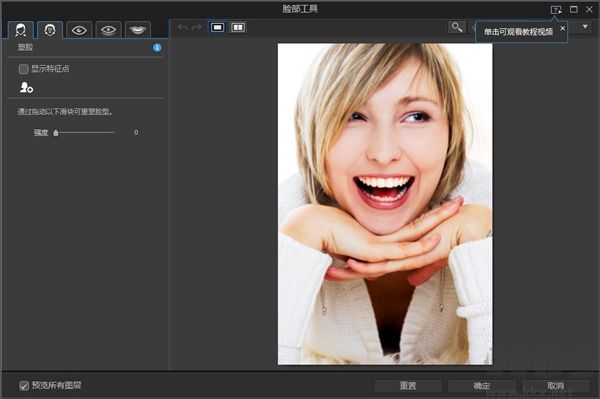This screenshot has height=399, width=600.
Task: Select the eye bag removal tool
Action: click(108, 30)
